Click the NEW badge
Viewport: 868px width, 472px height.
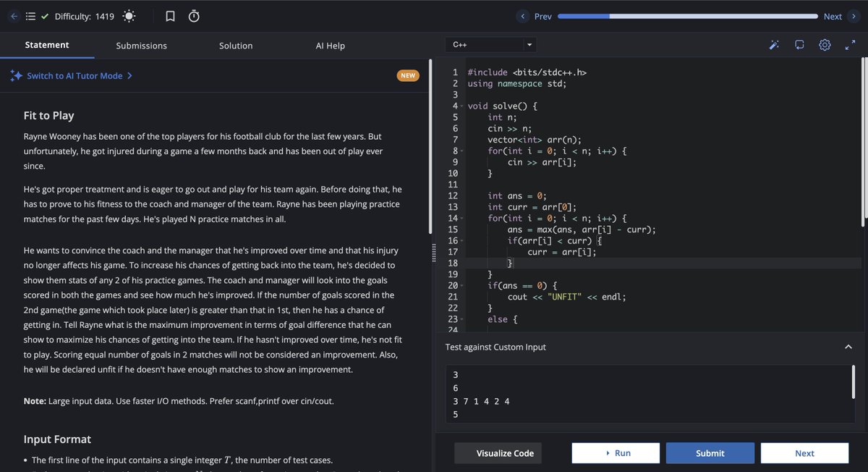pos(408,75)
